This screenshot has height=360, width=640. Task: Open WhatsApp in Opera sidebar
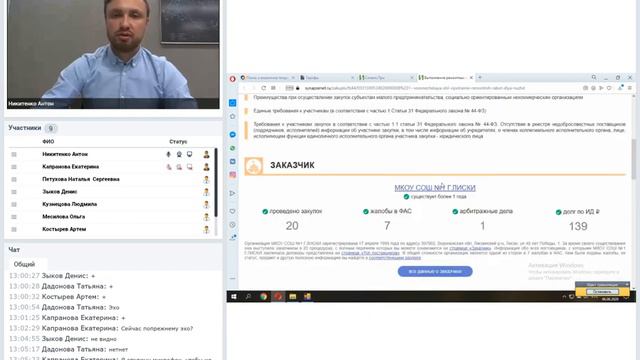(233, 148)
